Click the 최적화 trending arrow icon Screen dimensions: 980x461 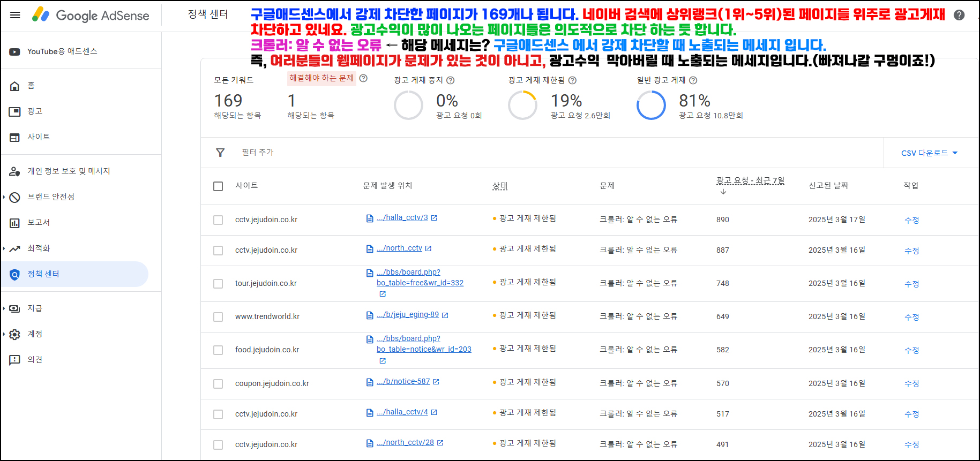15,248
